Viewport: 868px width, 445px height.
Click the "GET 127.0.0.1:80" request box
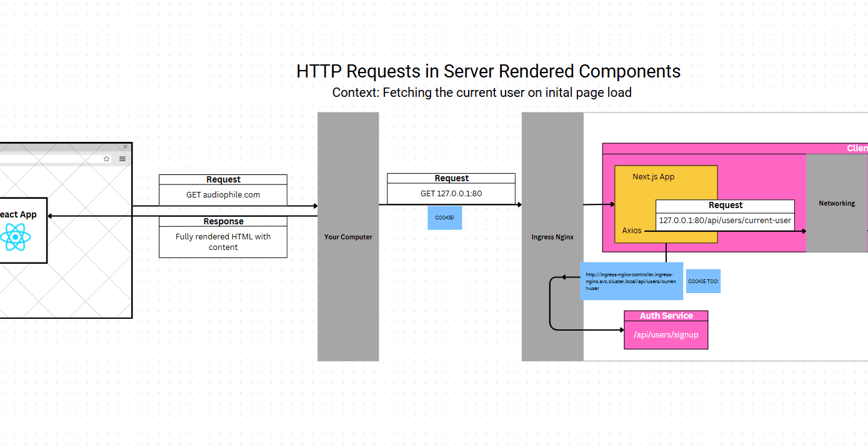click(x=451, y=194)
